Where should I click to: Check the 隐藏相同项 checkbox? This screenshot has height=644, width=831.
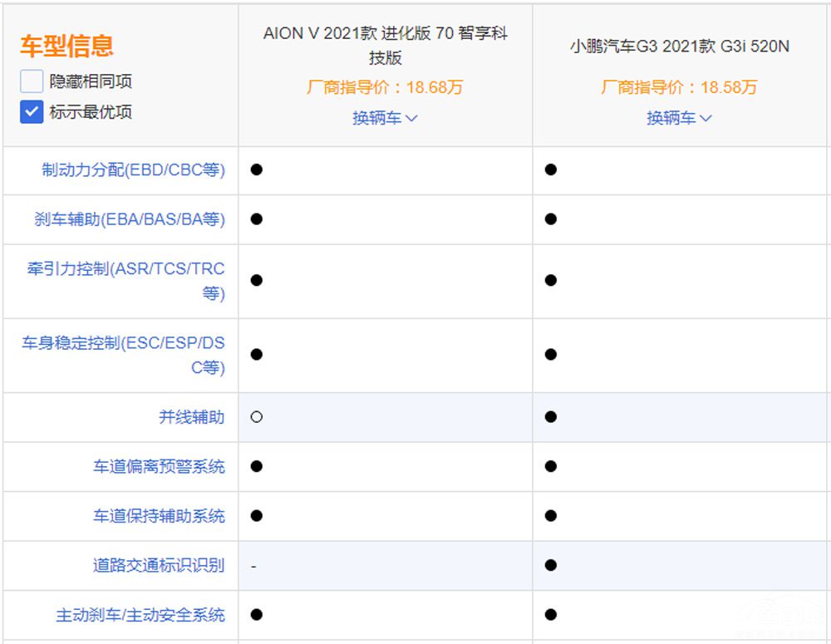point(32,81)
